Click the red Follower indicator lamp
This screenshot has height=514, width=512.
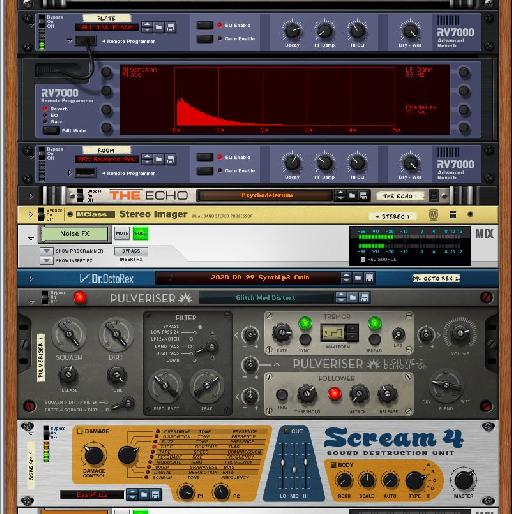pos(335,394)
